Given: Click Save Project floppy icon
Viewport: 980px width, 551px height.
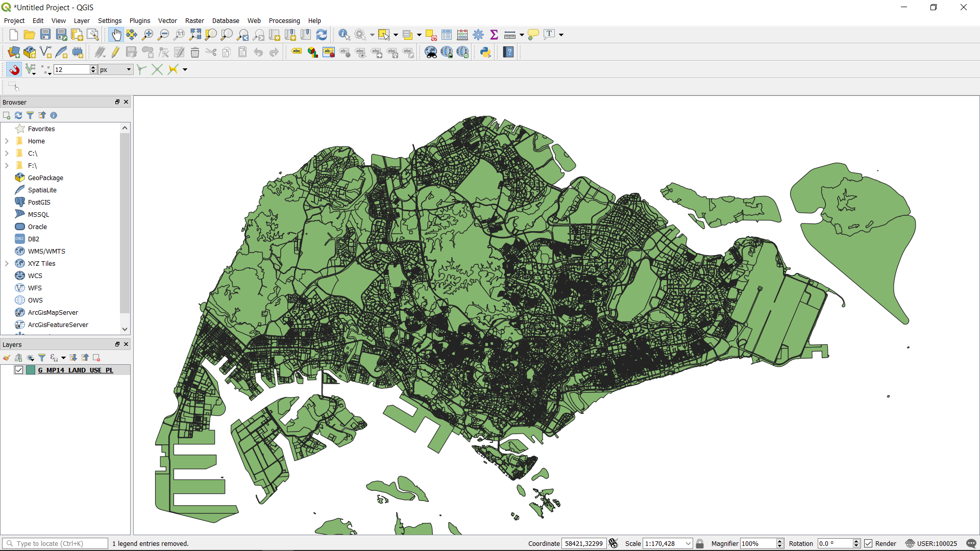Looking at the screenshot, I should [x=45, y=35].
